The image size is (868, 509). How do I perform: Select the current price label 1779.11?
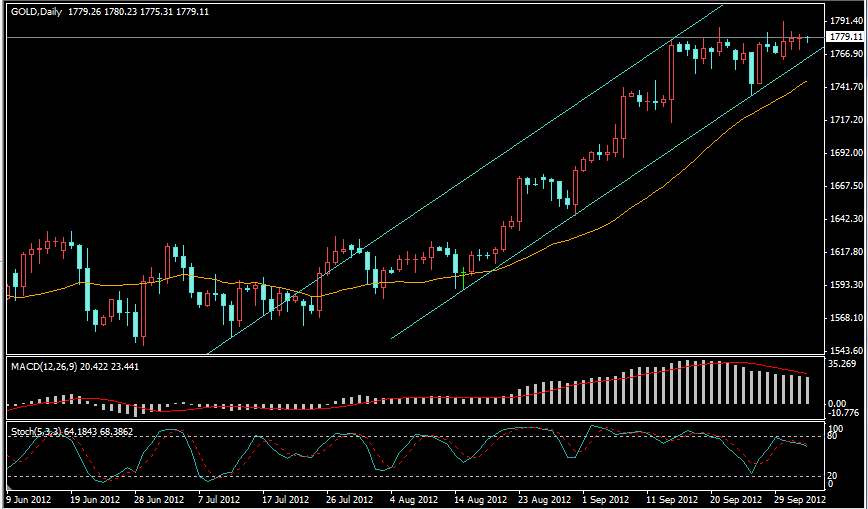pos(844,37)
